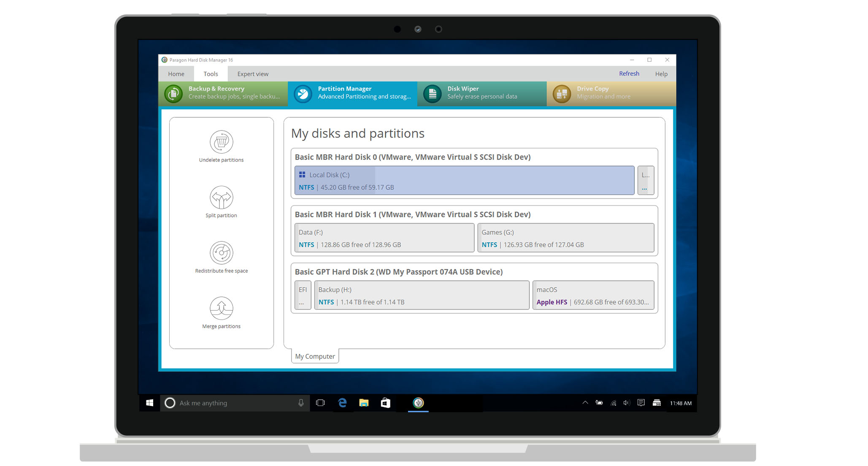The height and width of the screenshot is (466, 868).
Task: Open Redistribute free space tool
Action: (221, 253)
